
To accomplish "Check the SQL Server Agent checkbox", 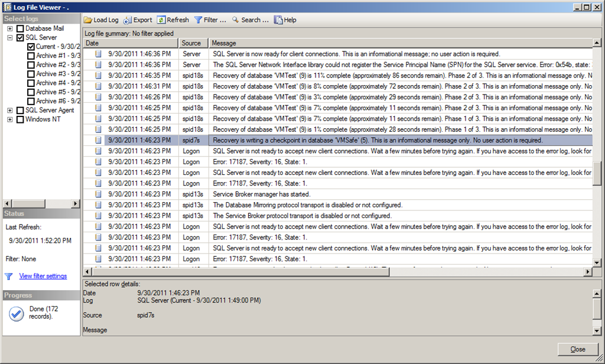I will click(x=21, y=110).
